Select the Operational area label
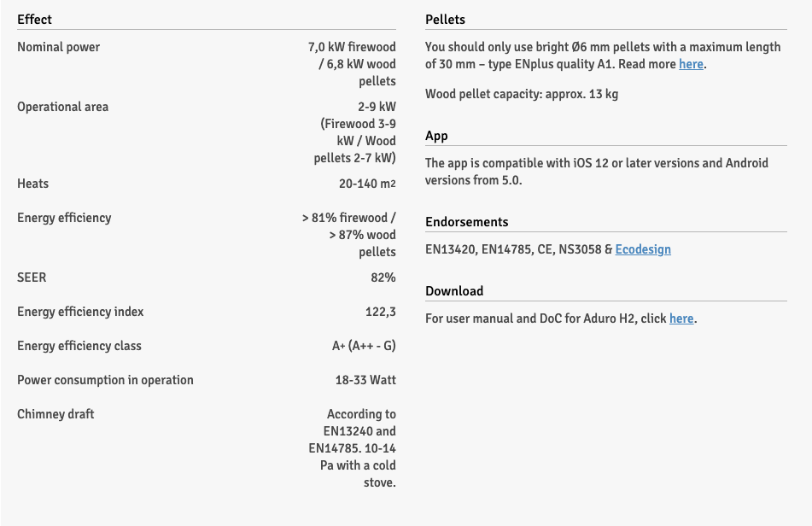812x526 pixels. pos(62,107)
